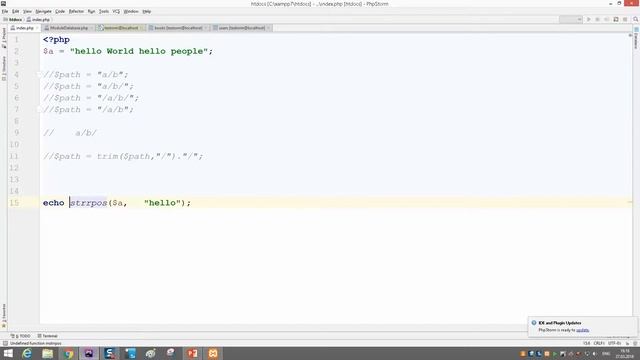This screenshot has height=360, width=640.
Task: Click the taskbar clock
Action: (624, 353)
